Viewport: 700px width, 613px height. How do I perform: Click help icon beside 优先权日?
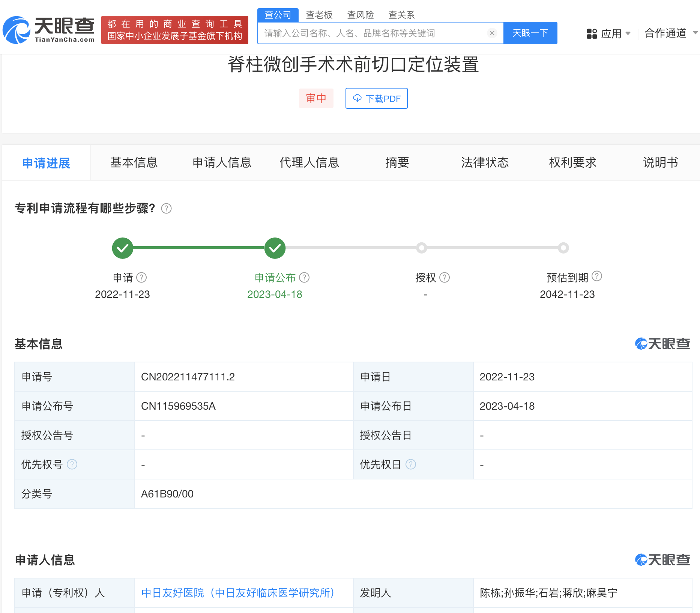coord(411,464)
